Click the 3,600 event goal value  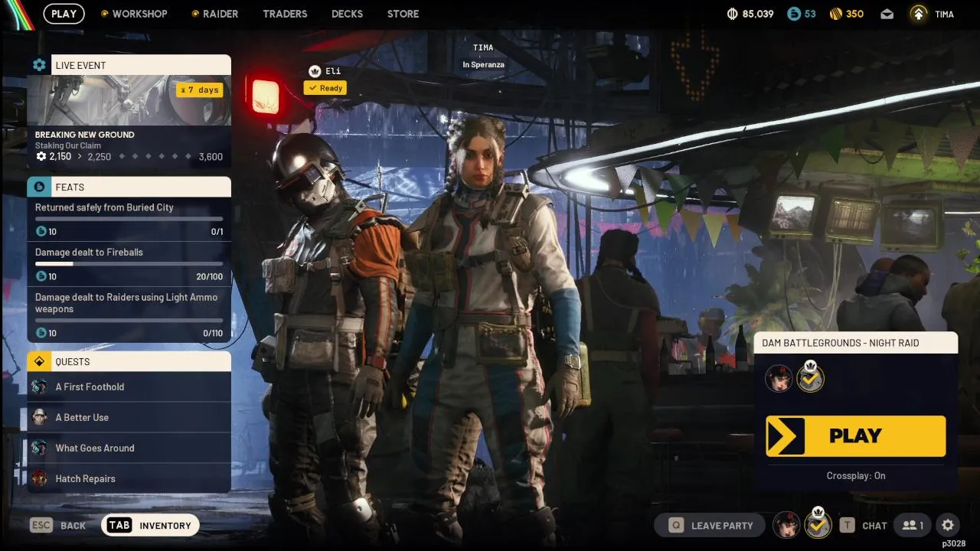click(x=211, y=157)
